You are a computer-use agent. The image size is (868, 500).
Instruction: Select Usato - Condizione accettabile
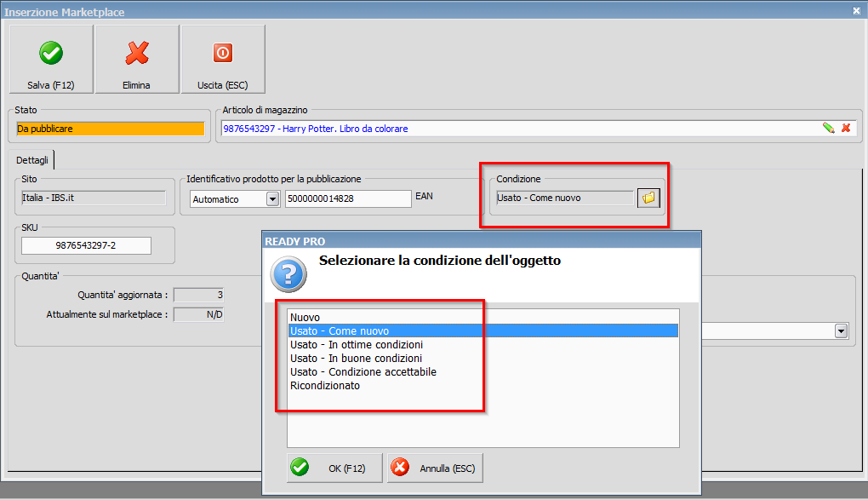click(483, 372)
